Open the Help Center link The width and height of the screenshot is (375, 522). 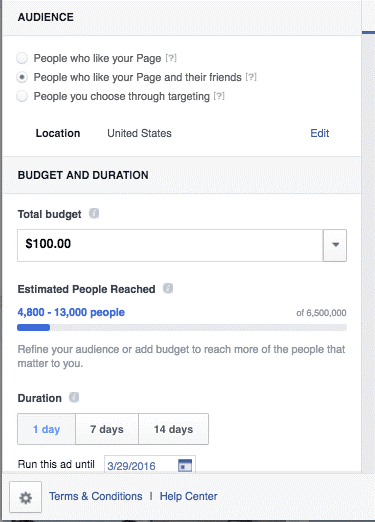click(188, 496)
